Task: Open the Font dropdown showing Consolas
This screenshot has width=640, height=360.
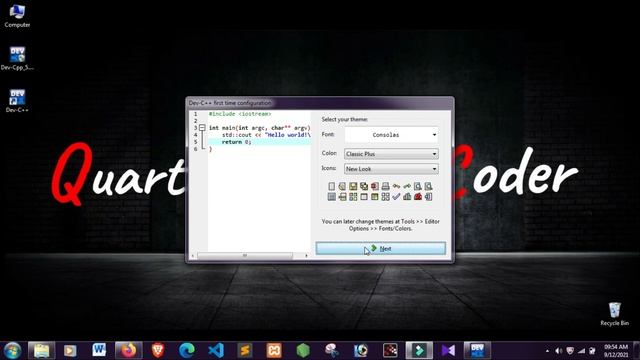Action: tap(391, 135)
